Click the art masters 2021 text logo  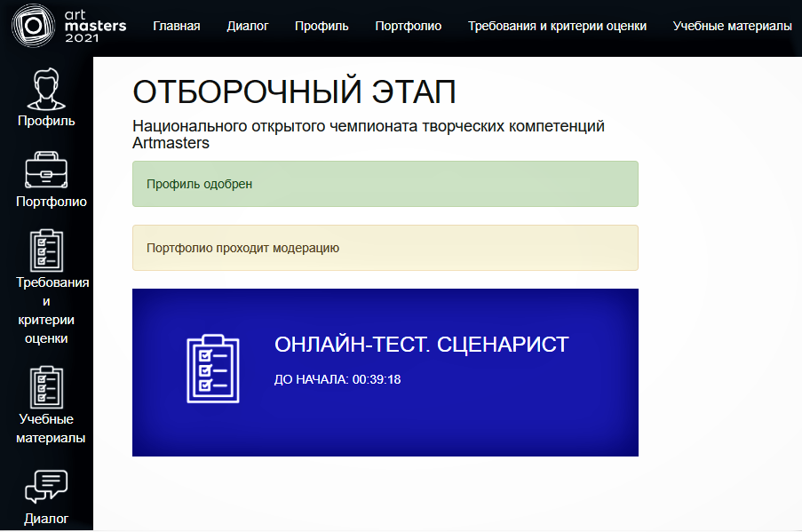95,26
